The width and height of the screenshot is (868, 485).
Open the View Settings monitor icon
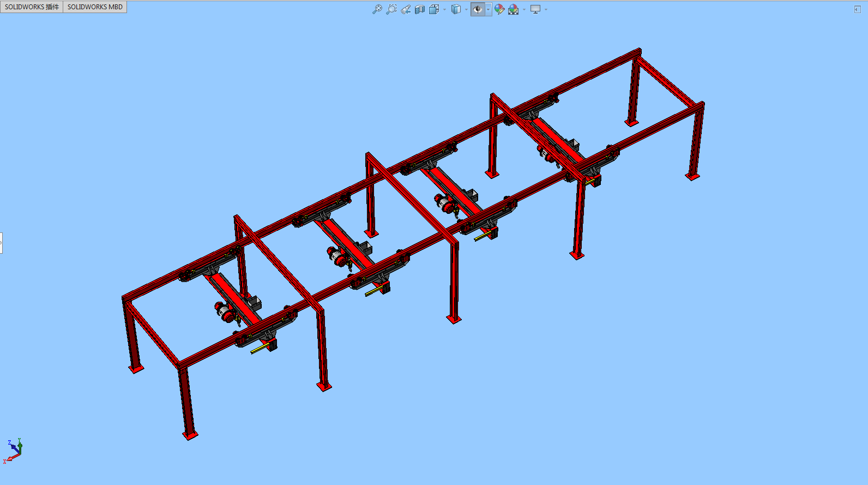pos(535,9)
